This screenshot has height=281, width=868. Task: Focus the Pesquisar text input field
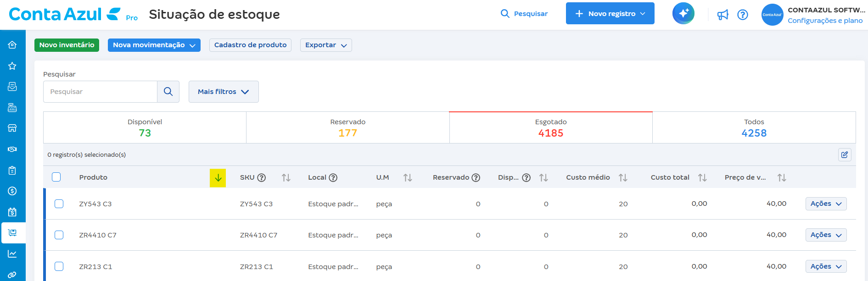click(x=100, y=92)
